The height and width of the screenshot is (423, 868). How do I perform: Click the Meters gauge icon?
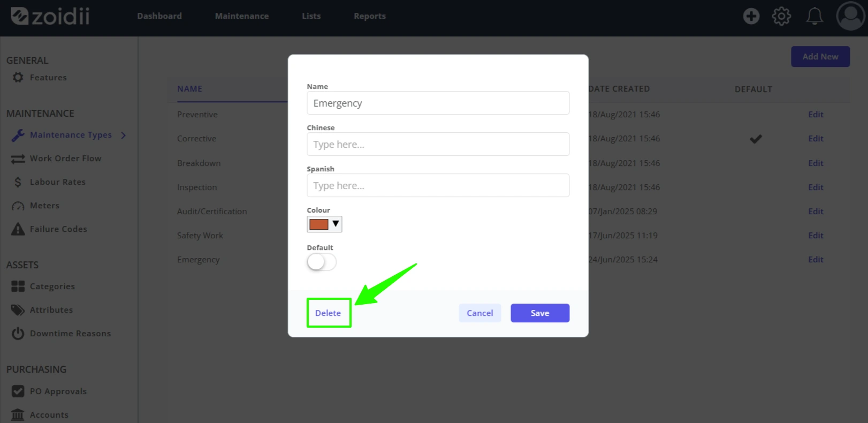point(18,206)
